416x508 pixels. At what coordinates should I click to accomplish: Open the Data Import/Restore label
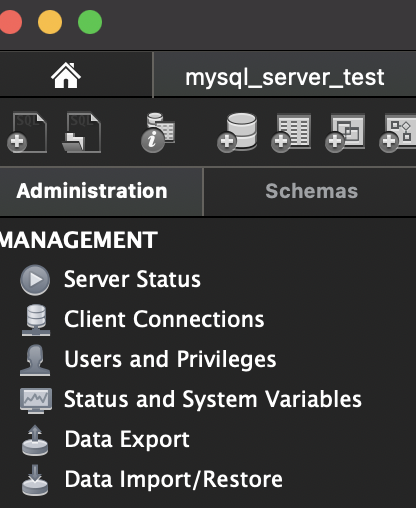click(173, 479)
